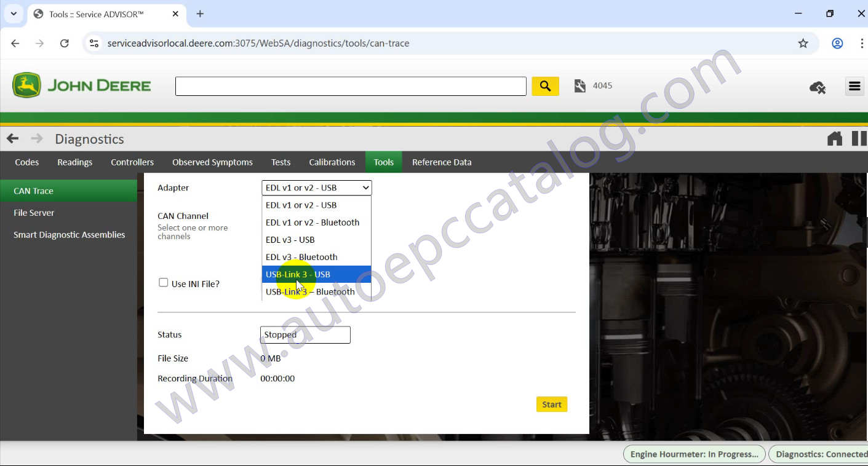Open the 4045 machine service icon
The image size is (868, 466).
coord(579,85)
